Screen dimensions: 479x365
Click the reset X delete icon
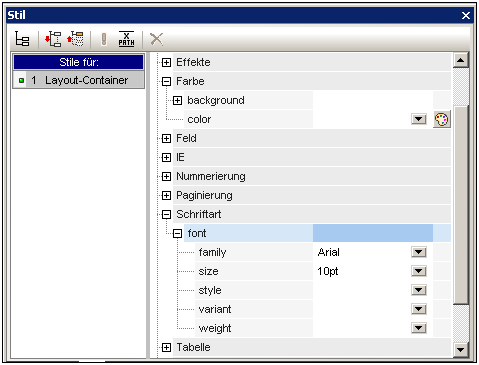(156, 39)
